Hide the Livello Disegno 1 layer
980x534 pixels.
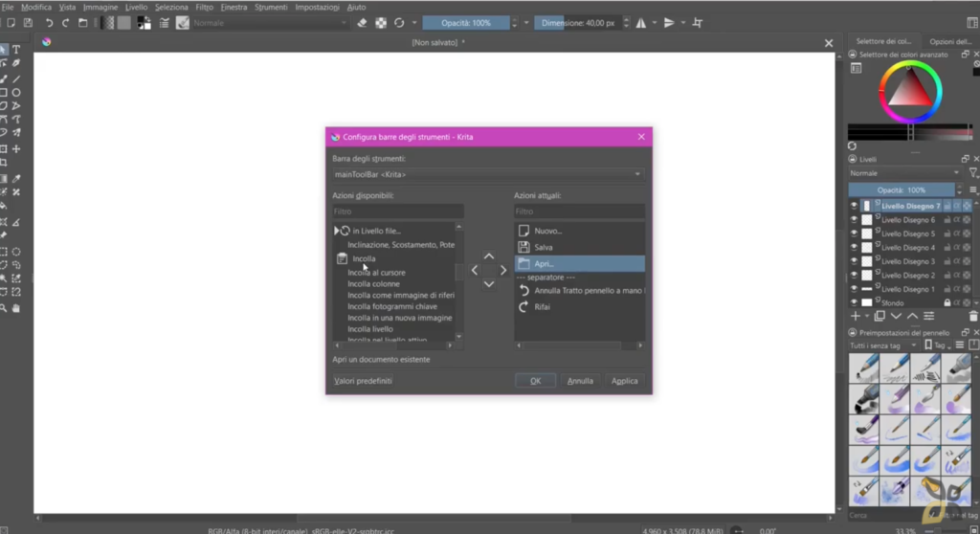854,289
